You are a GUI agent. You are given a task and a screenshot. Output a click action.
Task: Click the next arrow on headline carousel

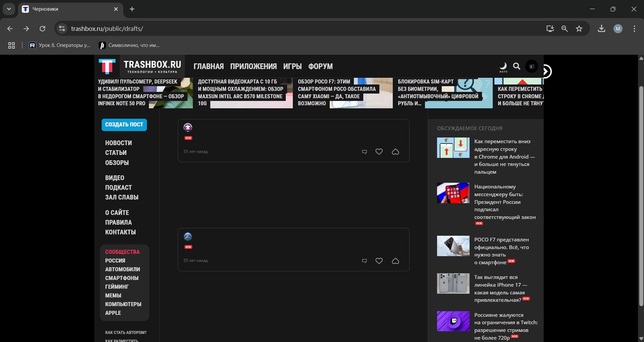(546, 71)
